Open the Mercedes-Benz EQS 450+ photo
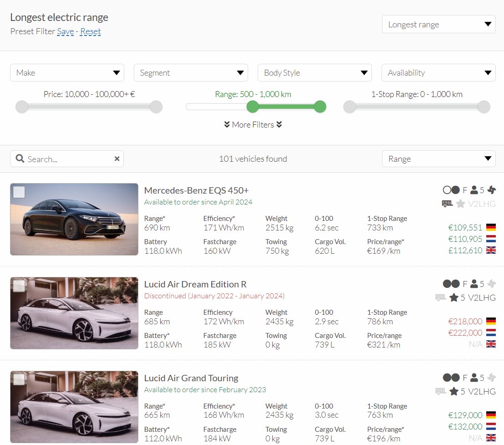Image resolution: width=504 pixels, height=445 pixels. click(x=74, y=219)
